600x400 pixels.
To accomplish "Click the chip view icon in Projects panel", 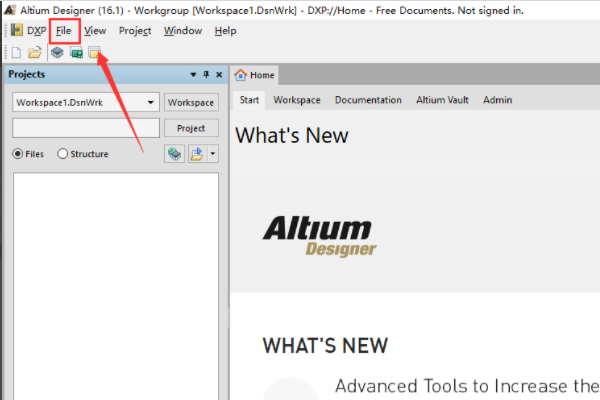I will click(x=174, y=154).
